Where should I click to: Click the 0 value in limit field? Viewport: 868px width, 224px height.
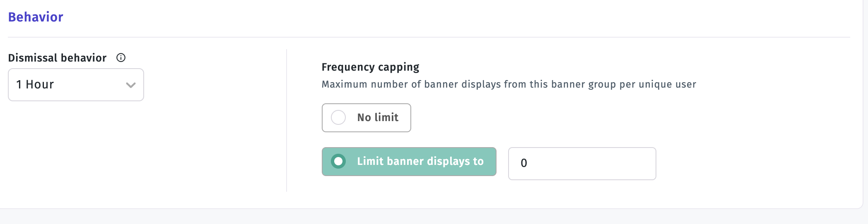(524, 163)
